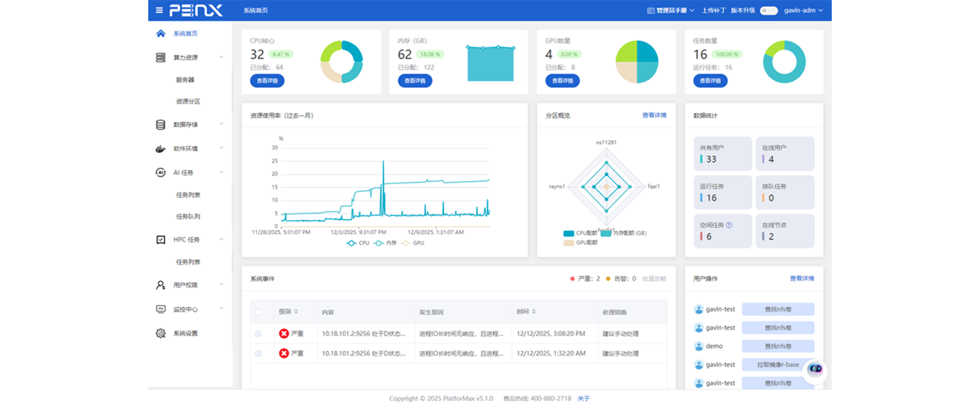This screenshot has width=980, height=405.
Task: Click the avatar next to 拉取镜像r-base
Action: (x=699, y=364)
